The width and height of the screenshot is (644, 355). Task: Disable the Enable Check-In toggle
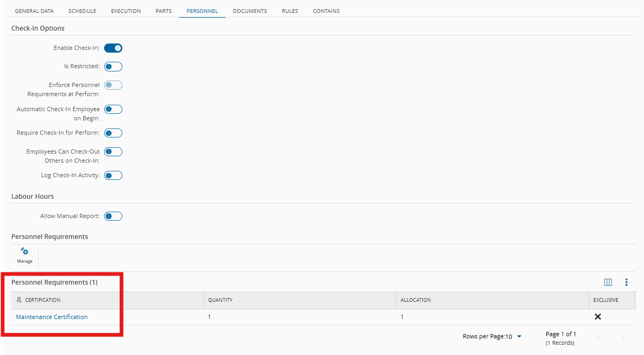[113, 48]
